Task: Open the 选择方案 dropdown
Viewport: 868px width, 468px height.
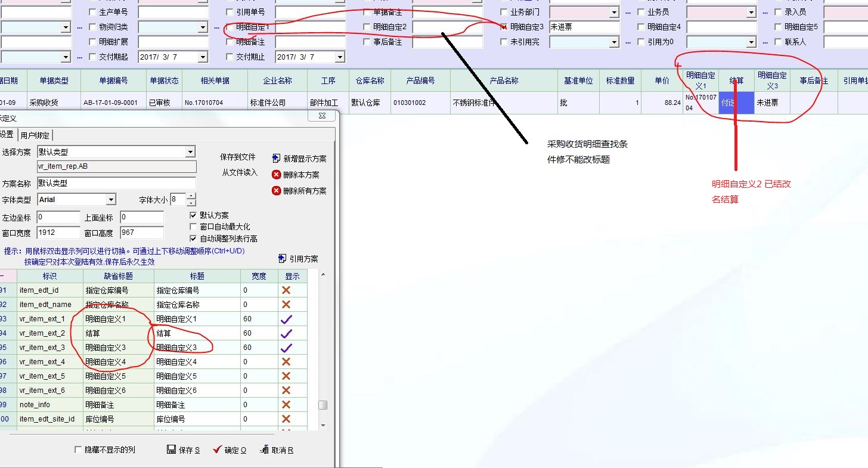Action: [x=190, y=152]
